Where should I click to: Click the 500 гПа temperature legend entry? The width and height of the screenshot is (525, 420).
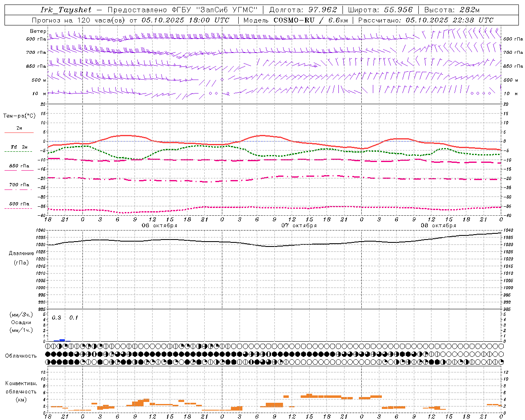coord(19,204)
